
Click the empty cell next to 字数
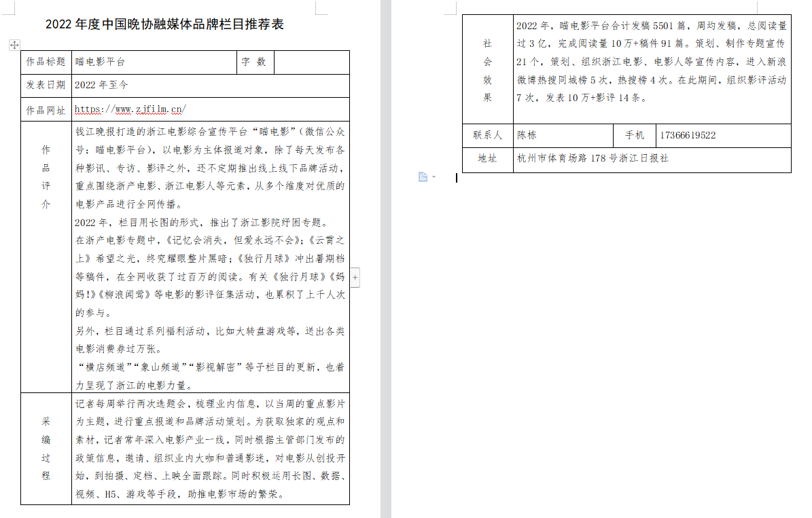pos(312,62)
